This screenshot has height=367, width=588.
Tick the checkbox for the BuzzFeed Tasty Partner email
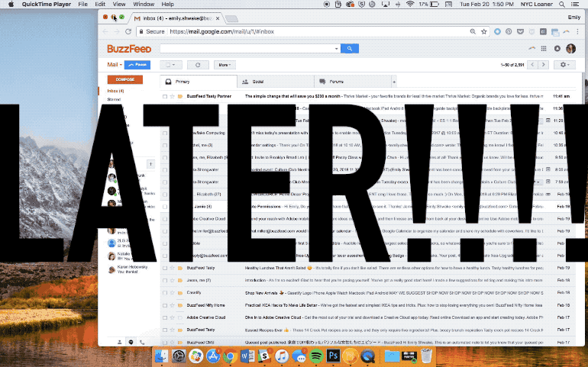165,96
